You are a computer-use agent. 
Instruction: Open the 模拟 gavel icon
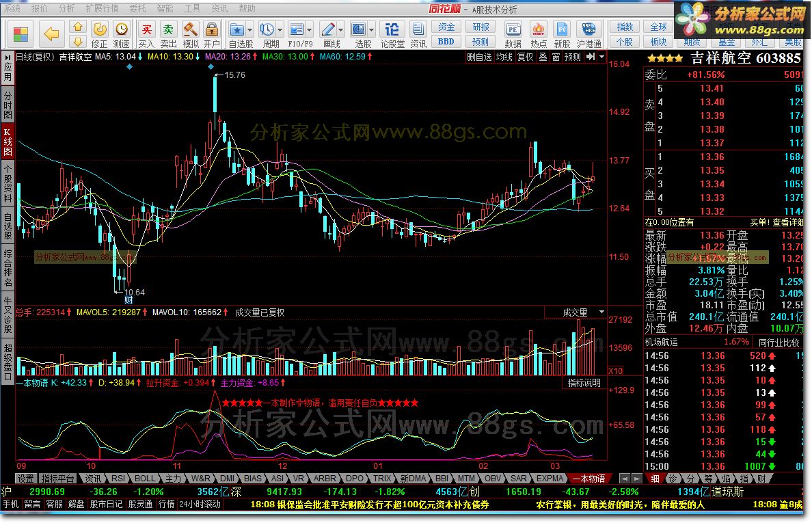(190, 29)
